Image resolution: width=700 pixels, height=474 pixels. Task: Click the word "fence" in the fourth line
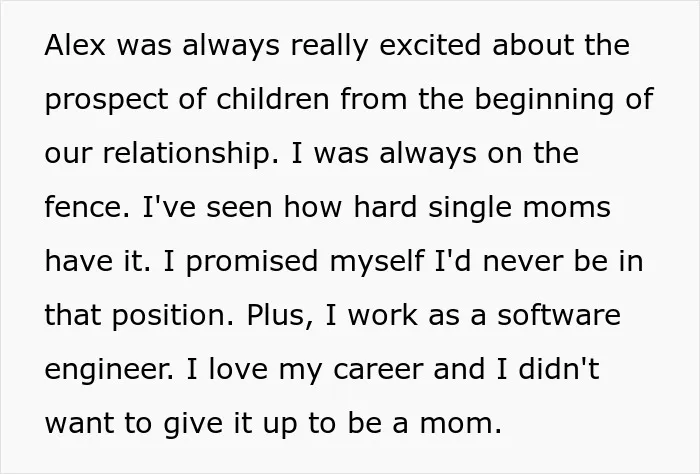pyautogui.click(x=83, y=207)
